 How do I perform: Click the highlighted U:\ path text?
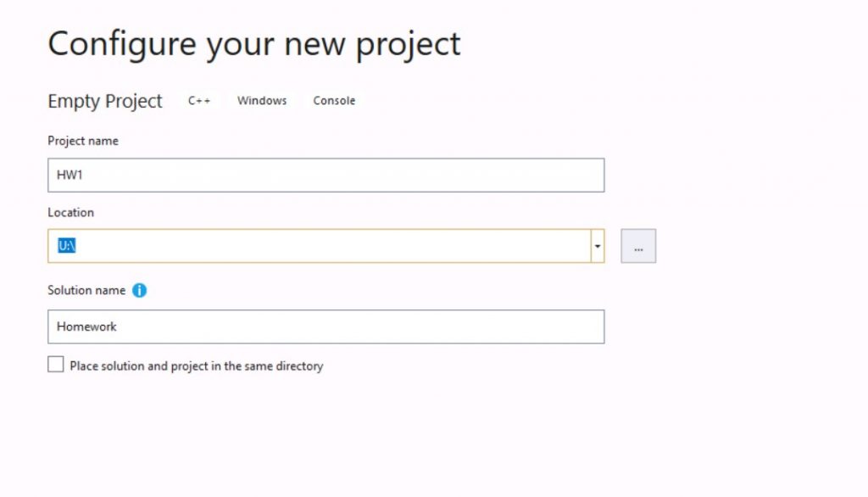(66, 245)
